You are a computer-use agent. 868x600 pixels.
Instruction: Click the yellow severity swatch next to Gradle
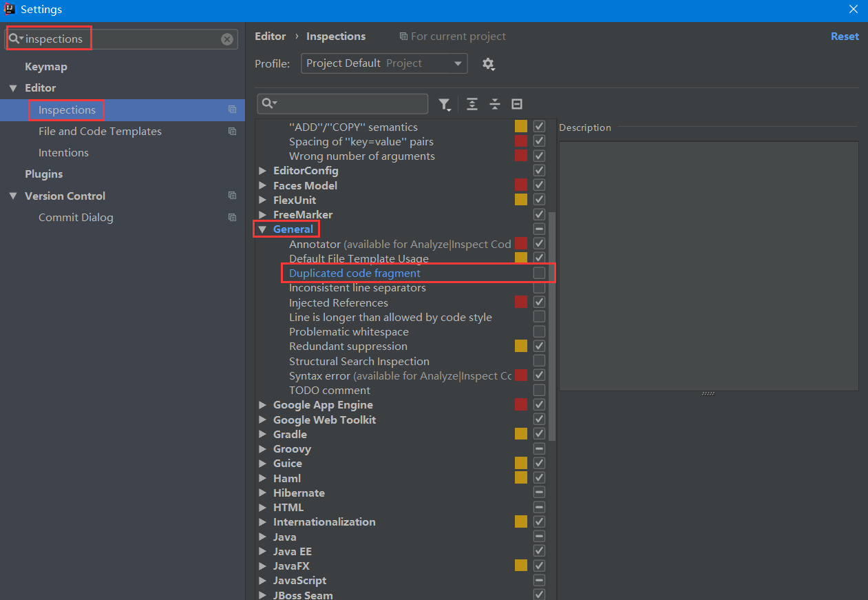(520, 434)
